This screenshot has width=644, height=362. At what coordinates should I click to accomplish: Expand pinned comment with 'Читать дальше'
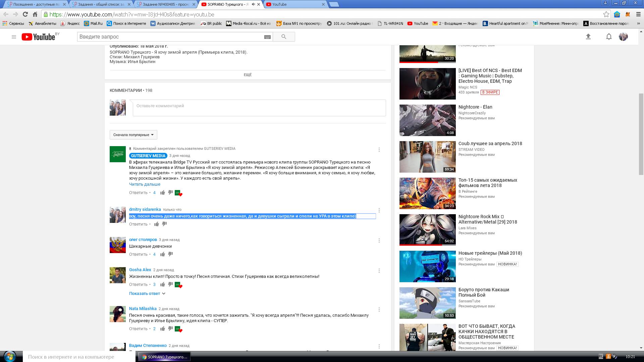tap(145, 184)
